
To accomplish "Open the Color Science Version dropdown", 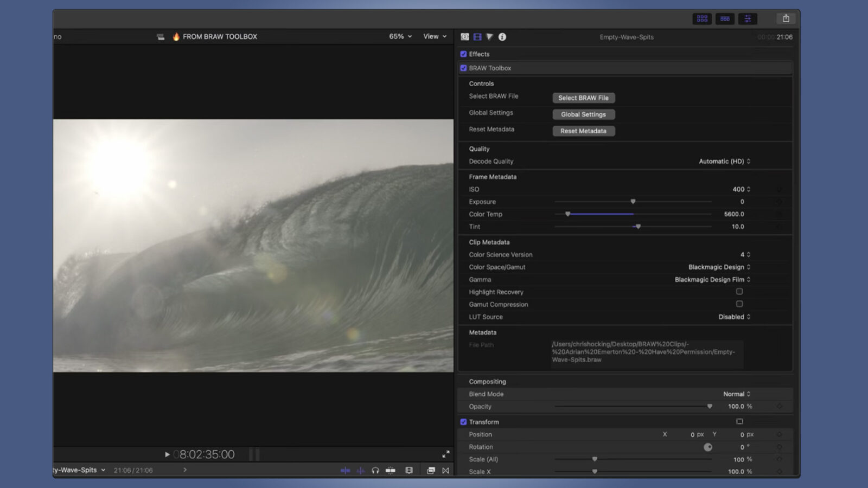I will pyautogui.click(x=745, y=255).
